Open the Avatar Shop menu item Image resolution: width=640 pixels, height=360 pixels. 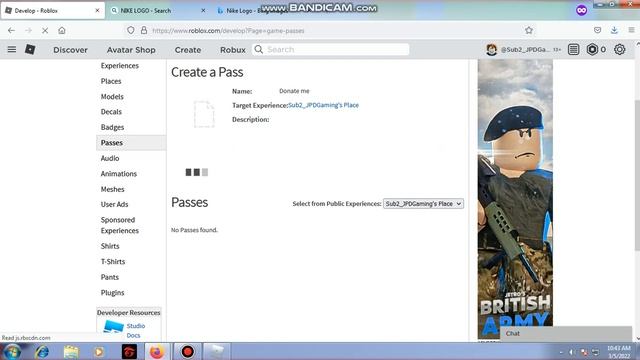point(131,50)
